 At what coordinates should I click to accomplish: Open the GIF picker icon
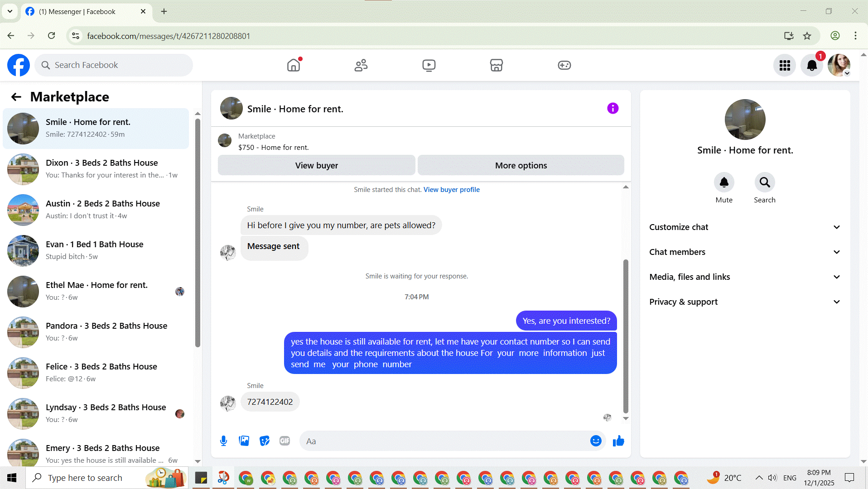click(x=285, y=441)
